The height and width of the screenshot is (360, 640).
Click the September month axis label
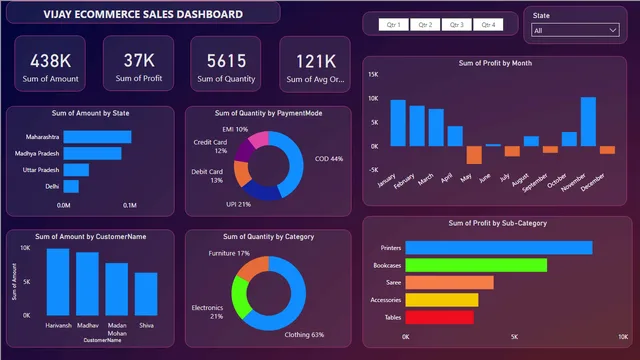click(535, 183)
